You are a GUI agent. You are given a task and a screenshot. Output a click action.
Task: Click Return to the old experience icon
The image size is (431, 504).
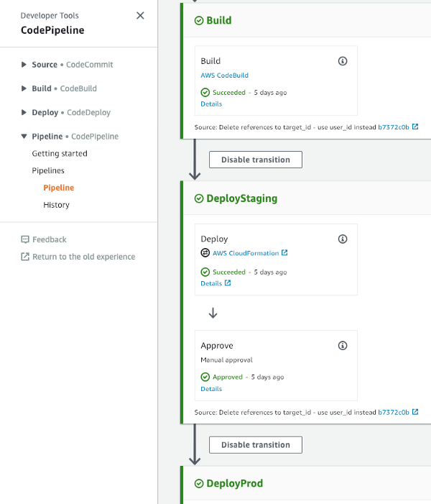(24, 257)
